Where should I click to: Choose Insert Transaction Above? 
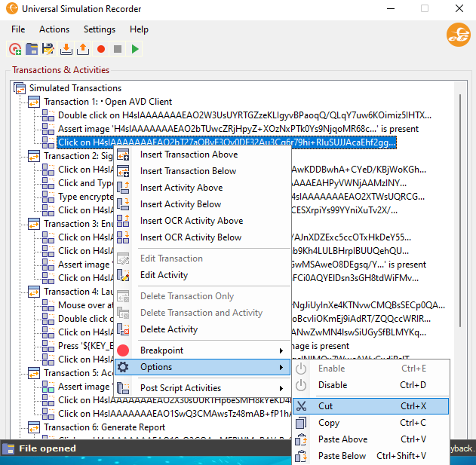click(x=189, y=154)
